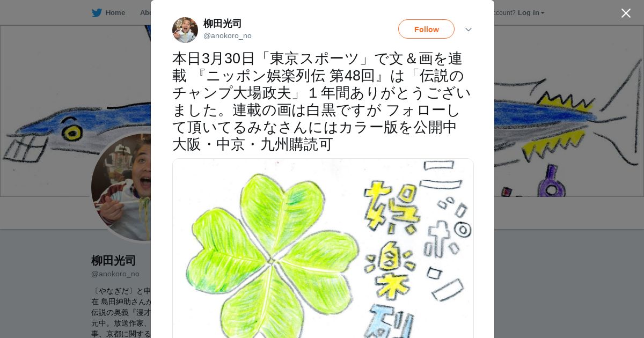Click the tweet text about 東京スポーツ
Screen dimensions: 644x338
click(x=323, y=101)
